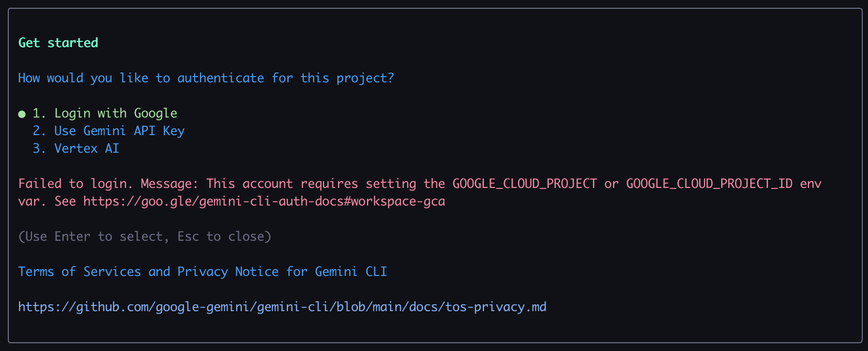Screen dimensions: 868x351
Task: Click the Failed to login error message
Action: (420, 193)
